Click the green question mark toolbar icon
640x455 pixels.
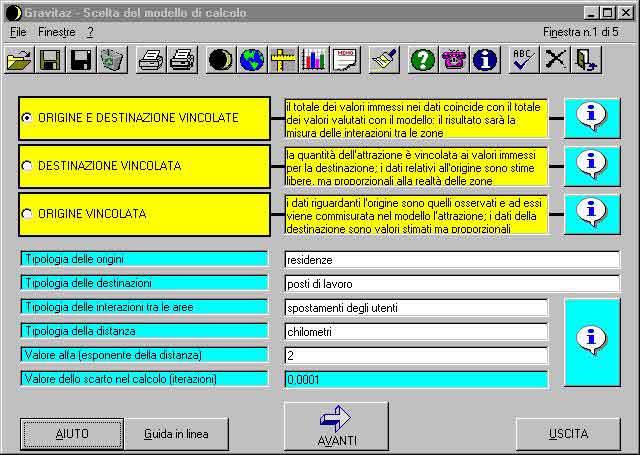[423, 60]
